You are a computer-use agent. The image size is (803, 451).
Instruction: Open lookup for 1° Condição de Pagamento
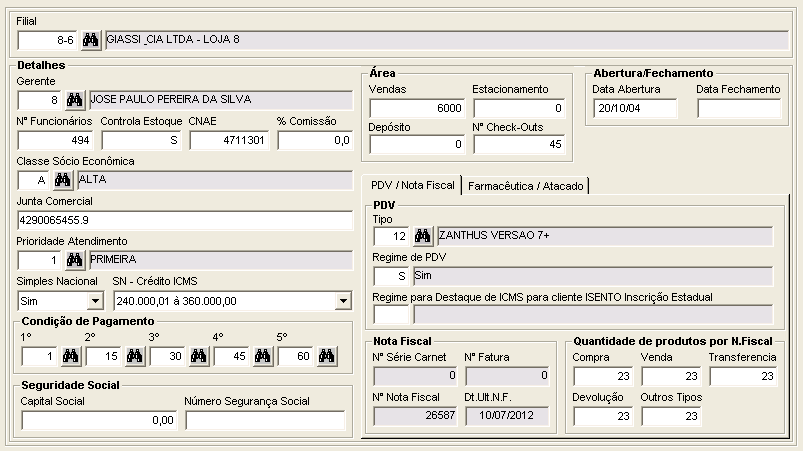(70, 355)
